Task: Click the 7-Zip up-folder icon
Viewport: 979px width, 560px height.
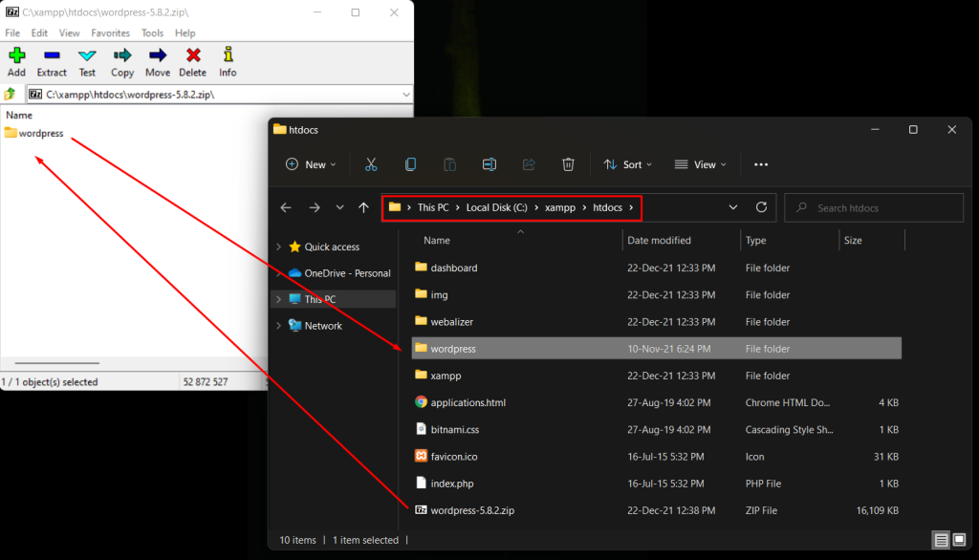Action: [10, 95]
